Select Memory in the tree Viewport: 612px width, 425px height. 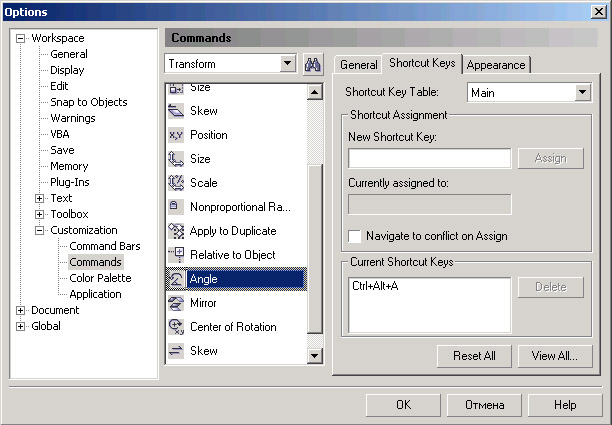coord(69,166)
